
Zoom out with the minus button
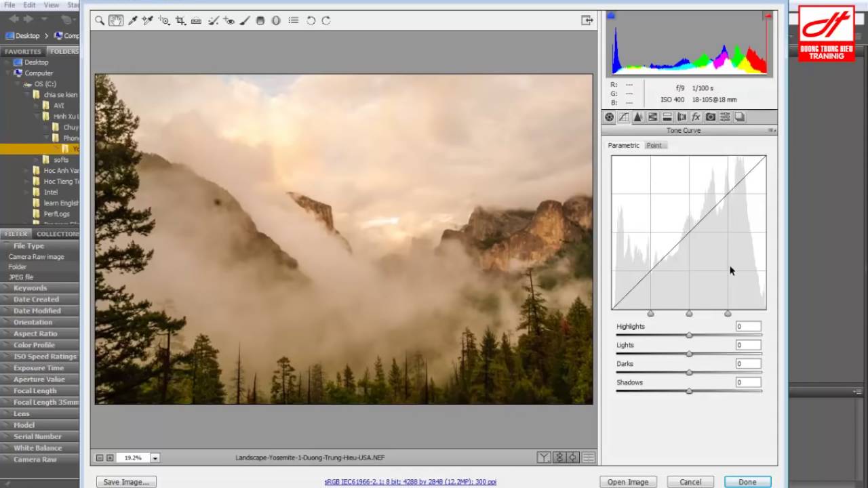click(100, 458)
